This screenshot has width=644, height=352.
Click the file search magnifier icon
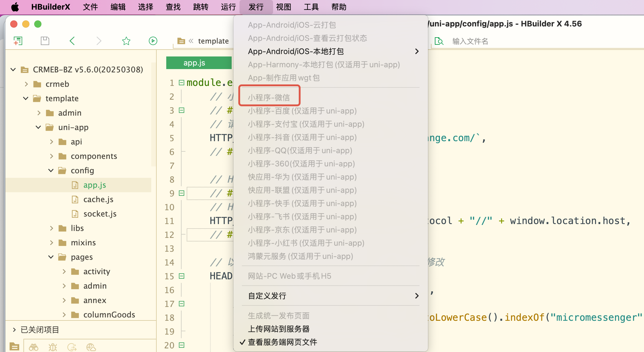point(439,41)
